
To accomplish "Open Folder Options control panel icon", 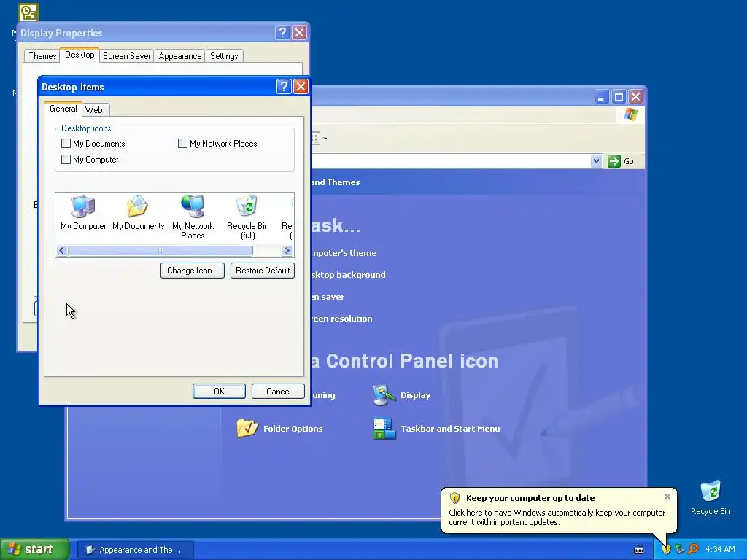I will tap(279, 429).
